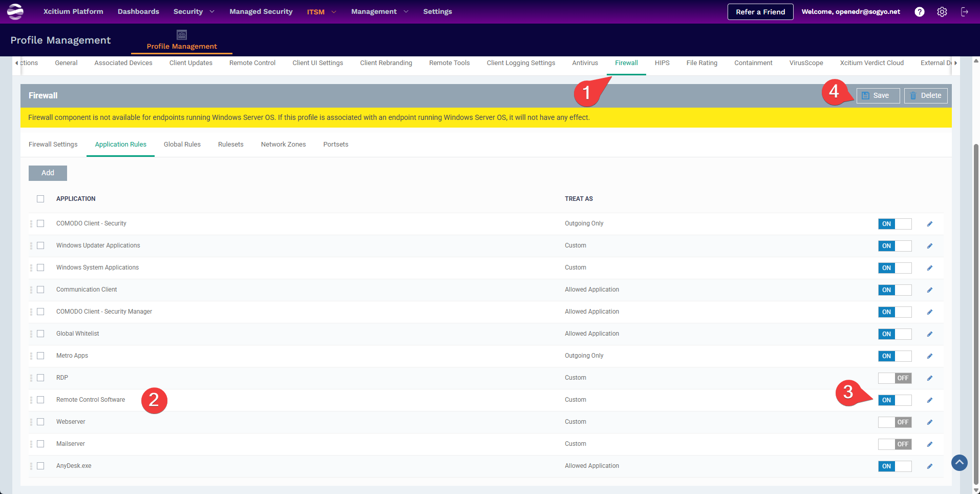Edit the Metro Apps rule pencil

pos(930,356)
